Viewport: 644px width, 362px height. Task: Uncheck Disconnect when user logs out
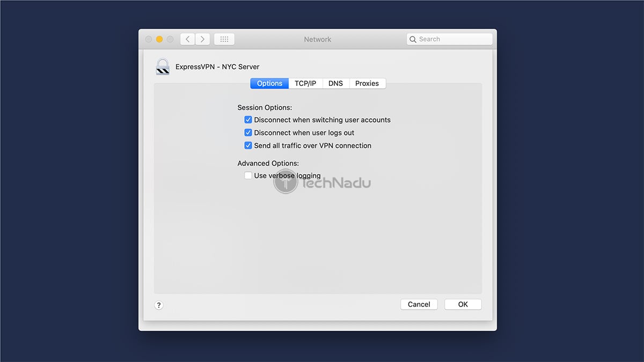(x=248, y=132)
